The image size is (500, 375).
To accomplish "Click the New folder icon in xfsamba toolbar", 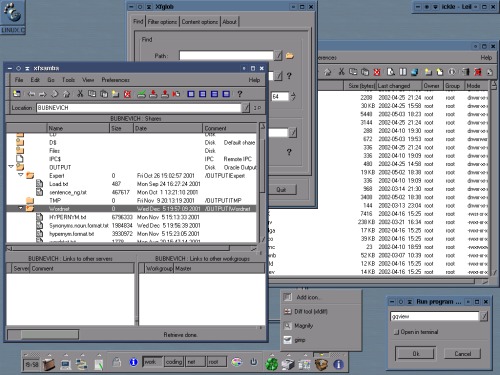I will coord(115,94).
